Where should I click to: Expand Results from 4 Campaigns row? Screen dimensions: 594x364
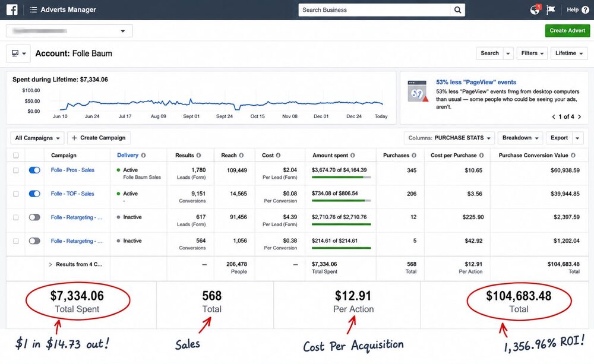(50, 264)
